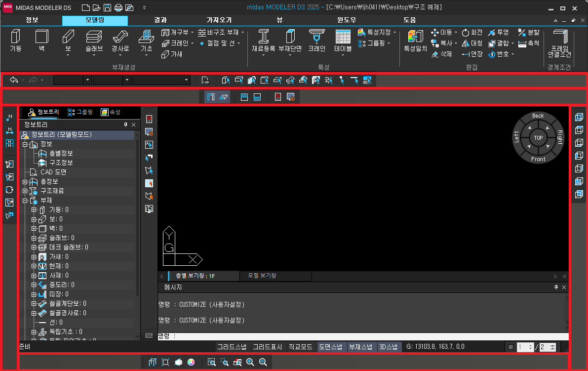Click the TOP view on navigation cube
The height and width of the screenshot is (371, 588).
coord(538,138)
